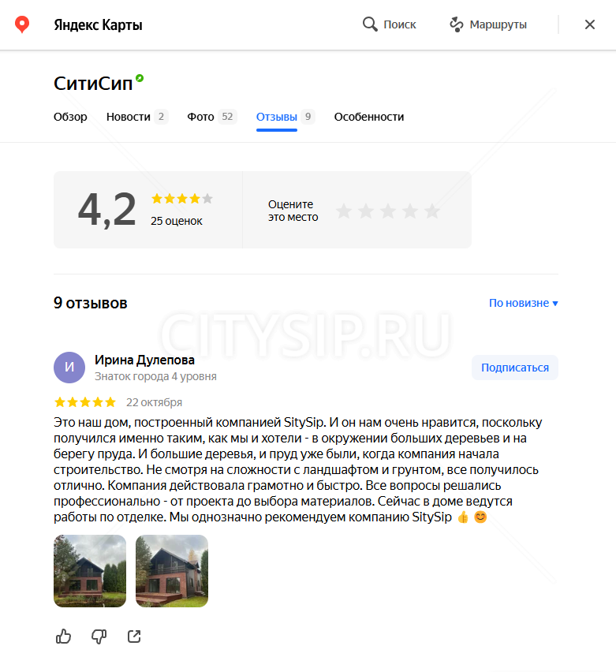This screenshot has height=672, width=616.
Task: Rate this place with the first star
Action: pyautogui.click(x=344, y=211)
